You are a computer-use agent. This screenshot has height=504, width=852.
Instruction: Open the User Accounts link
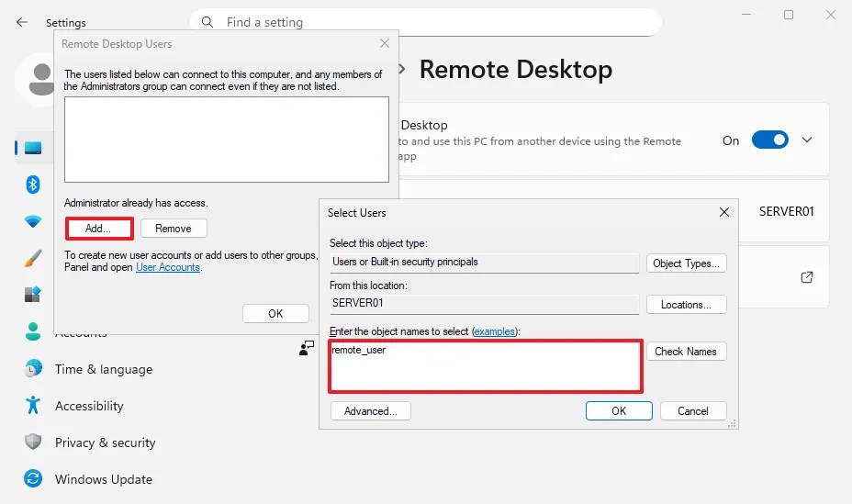[x=168, y=267]
